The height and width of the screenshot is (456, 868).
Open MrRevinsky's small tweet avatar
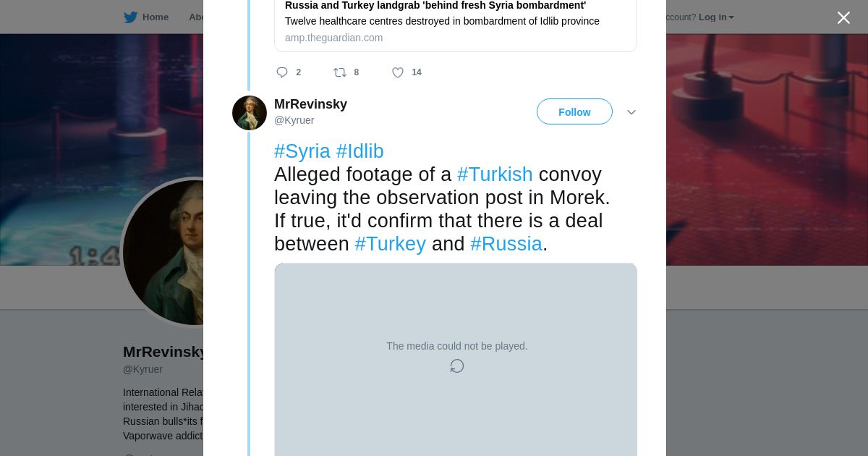(250, 113)
